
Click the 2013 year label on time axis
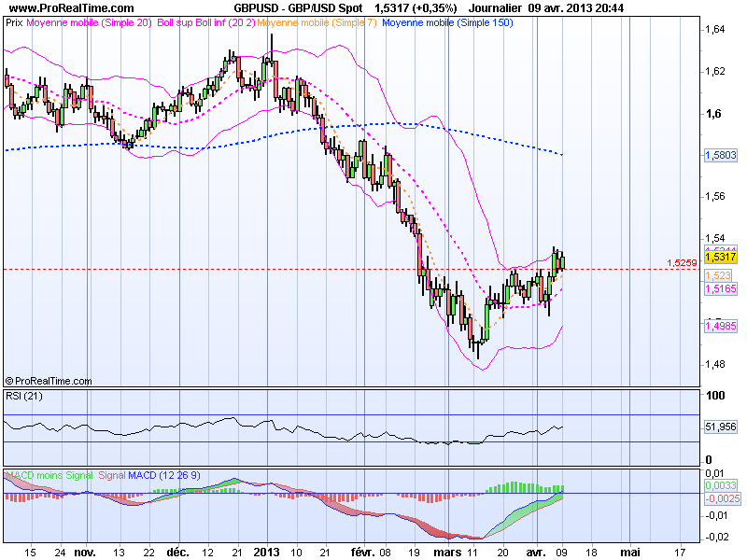point(266,553)
